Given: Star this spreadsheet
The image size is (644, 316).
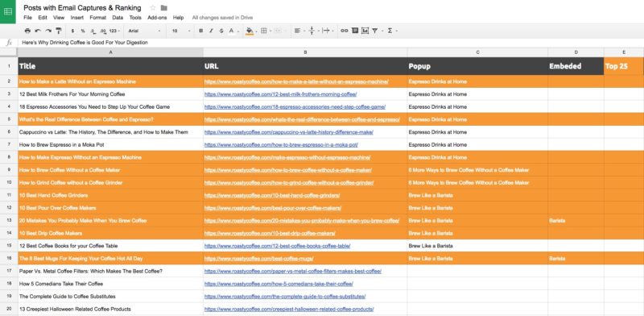Looking at the screenshot, I should [153, 8].
